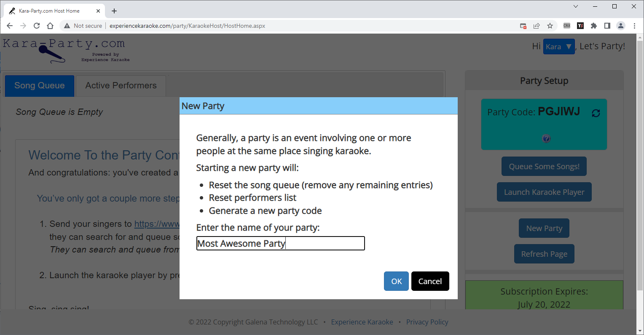
Task: Bookmark this page with the star icon
Action: point(550,26)
